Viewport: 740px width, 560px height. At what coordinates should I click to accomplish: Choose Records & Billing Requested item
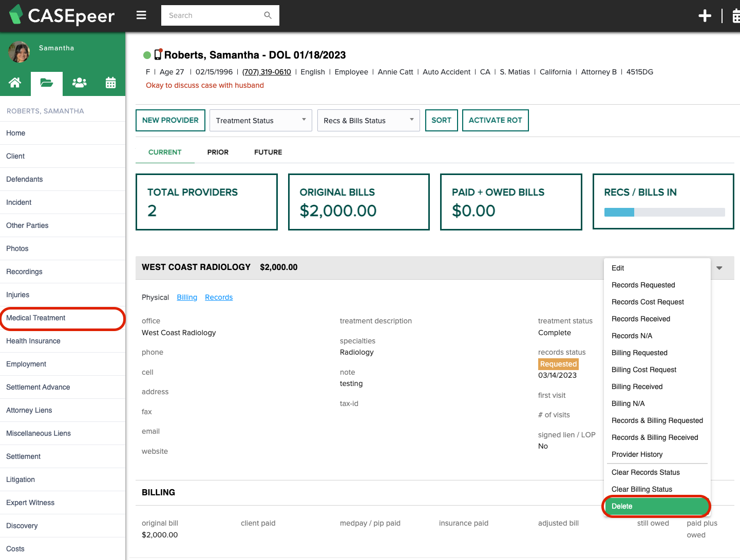coord(657,420)
